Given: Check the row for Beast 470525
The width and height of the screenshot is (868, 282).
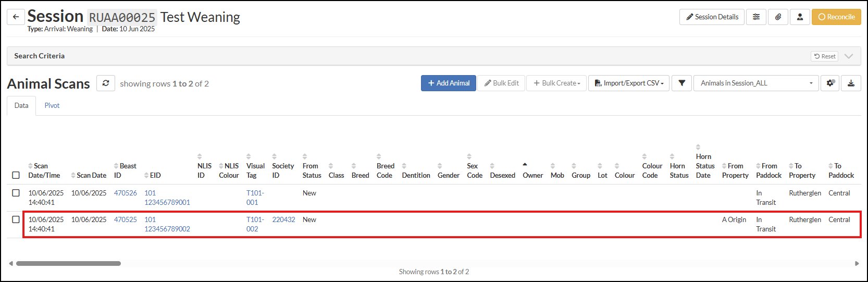Looking at the screenshot, I should 16,219.
